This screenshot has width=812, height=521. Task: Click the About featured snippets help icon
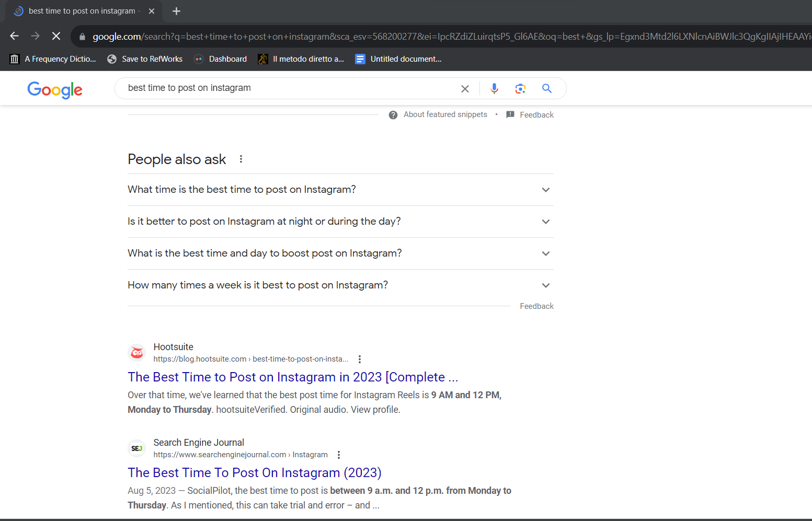(393, 115)
